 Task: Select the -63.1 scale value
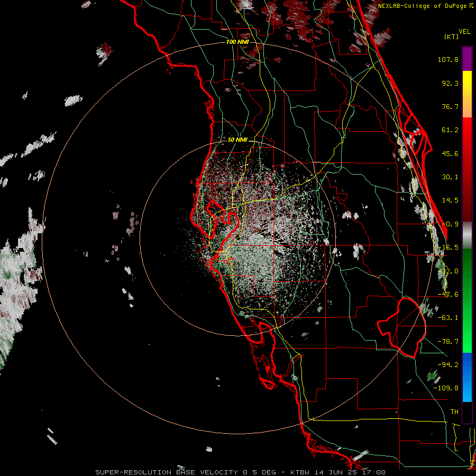448,318
